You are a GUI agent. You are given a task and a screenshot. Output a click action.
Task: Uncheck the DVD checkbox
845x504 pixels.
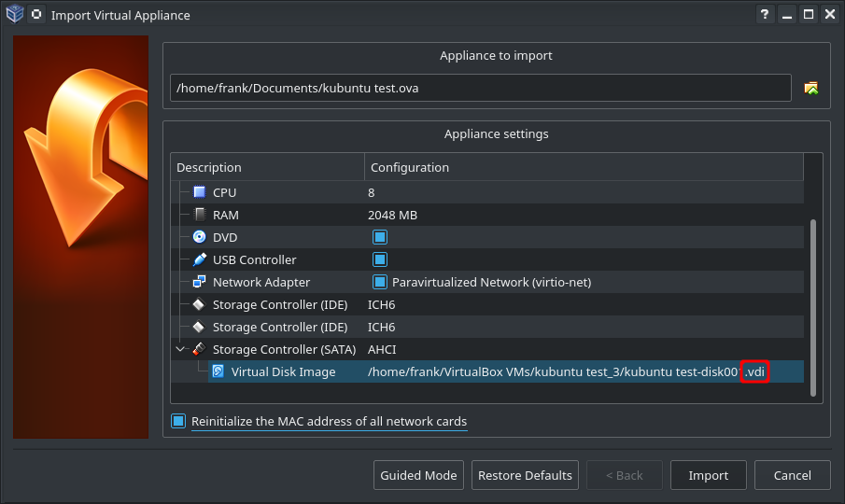[x=380, y=237]
